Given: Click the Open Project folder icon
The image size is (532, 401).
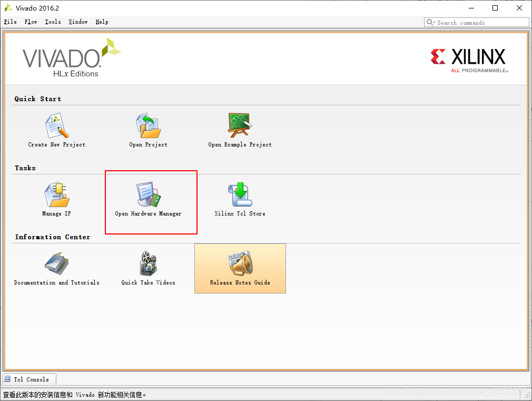Looking at the screenshot, I should [x=148, y=125].
